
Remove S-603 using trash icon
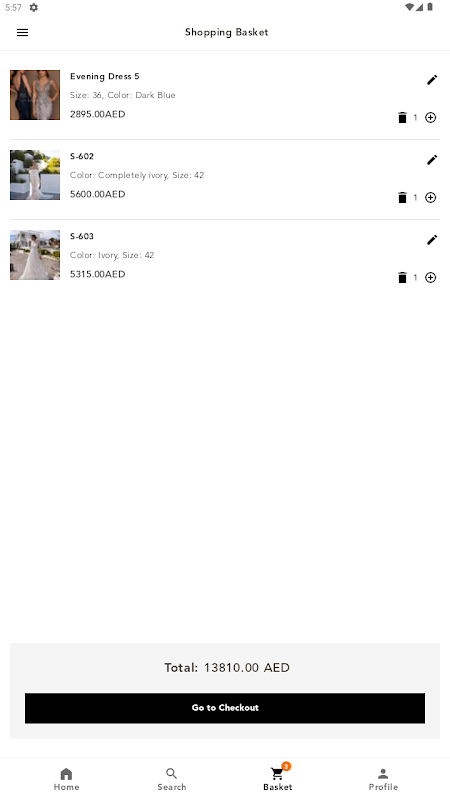402,278
